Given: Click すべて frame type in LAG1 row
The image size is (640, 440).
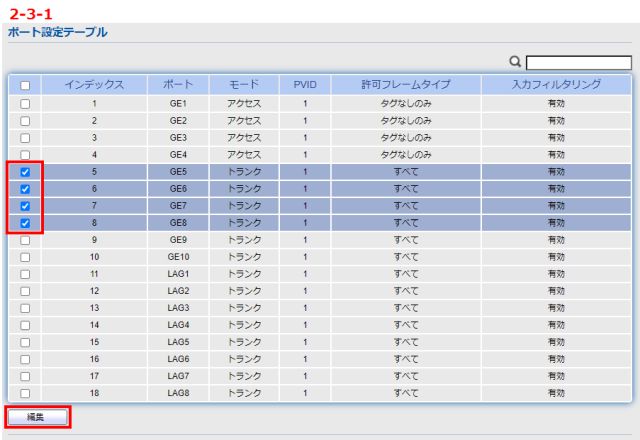Looking at the screenshot, I should tap(406, 274).
